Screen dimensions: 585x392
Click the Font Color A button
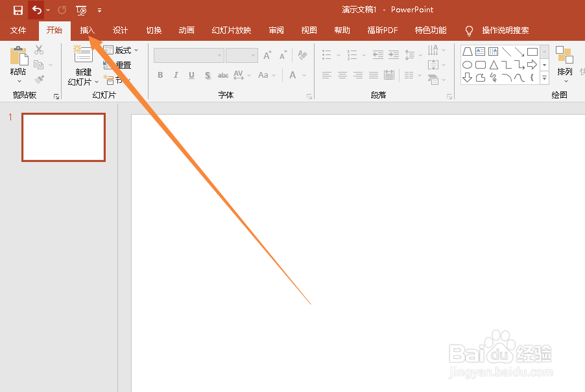click(x=293, y=75)
